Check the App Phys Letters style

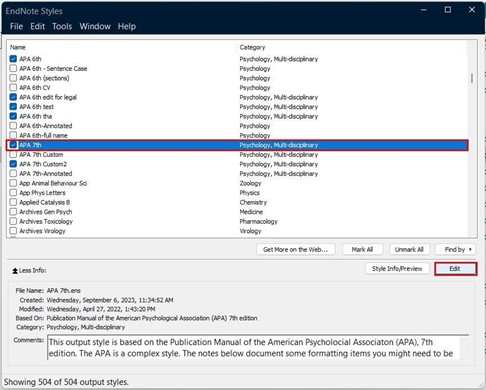(13, 193)
